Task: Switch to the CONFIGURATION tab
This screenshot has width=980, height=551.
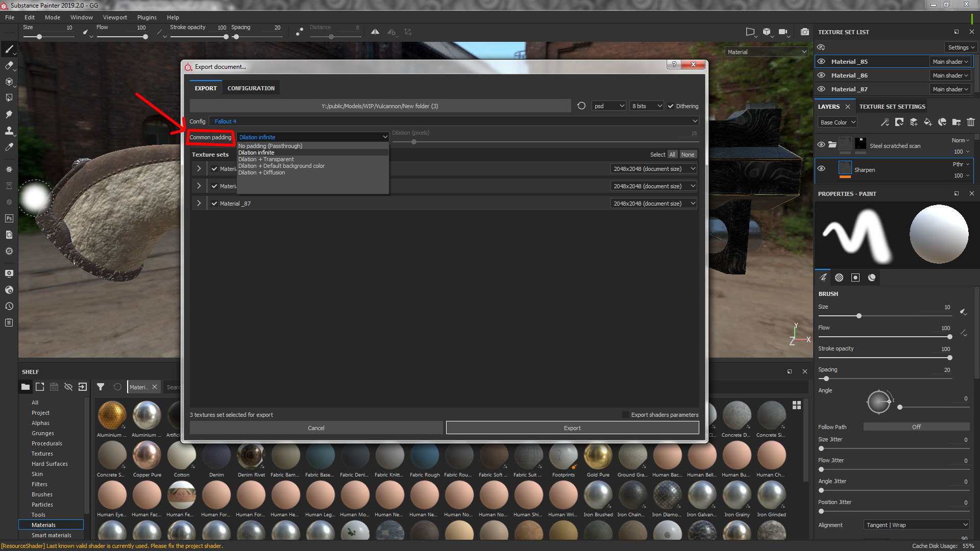Action: pos(251,88)
